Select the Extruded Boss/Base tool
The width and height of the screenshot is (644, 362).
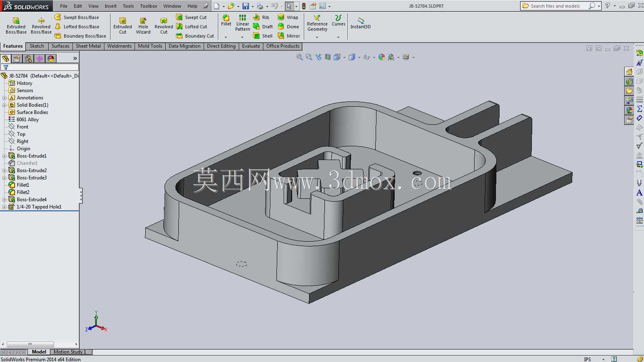[x=16, y=26]
